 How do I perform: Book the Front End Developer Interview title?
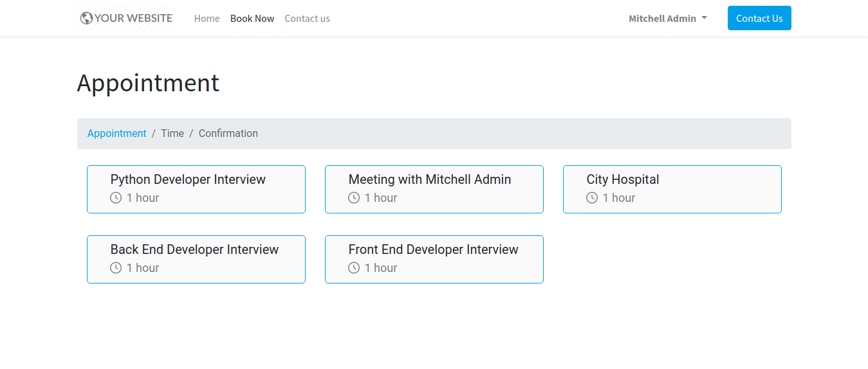433,250
